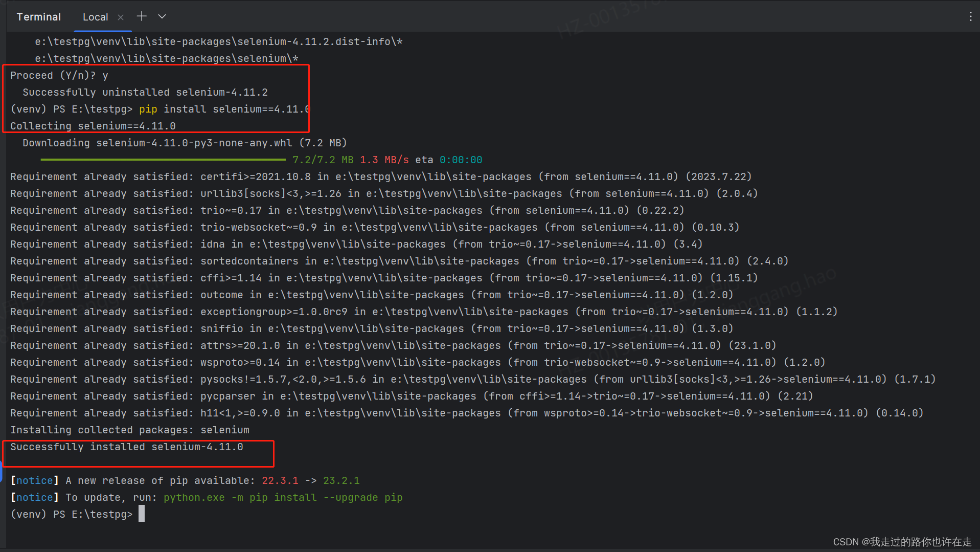Click the pycparser requirement line

click(412, 396)
